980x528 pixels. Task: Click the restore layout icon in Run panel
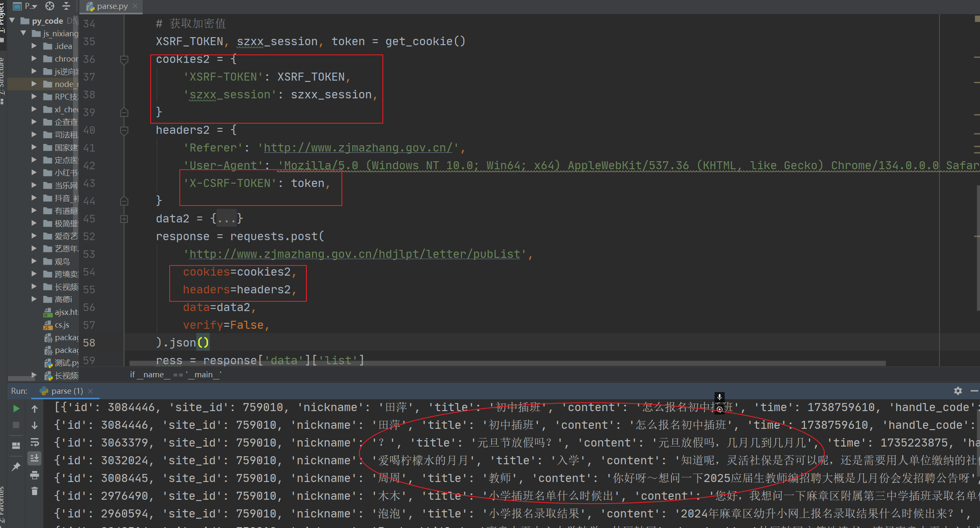coord(16,446)
